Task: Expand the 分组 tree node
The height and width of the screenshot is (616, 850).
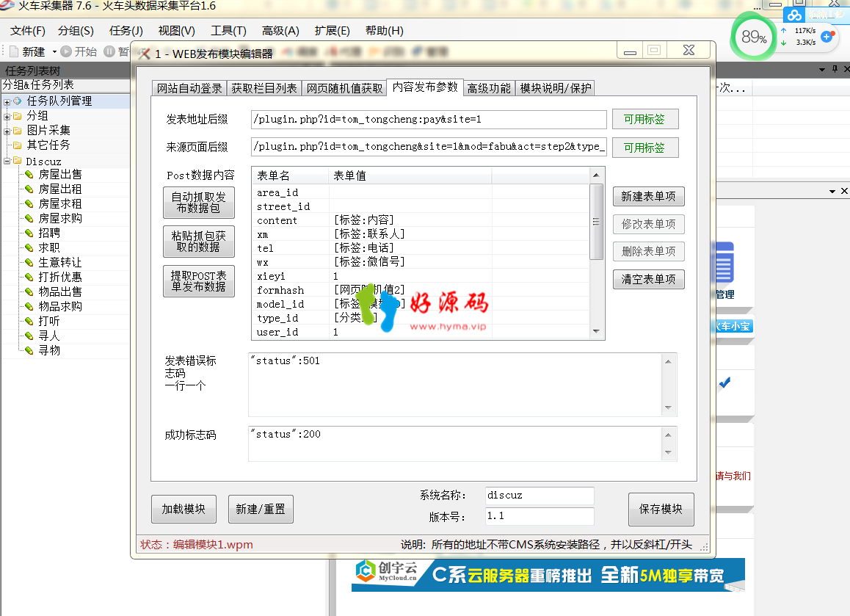Action: [x=7, y=117]
